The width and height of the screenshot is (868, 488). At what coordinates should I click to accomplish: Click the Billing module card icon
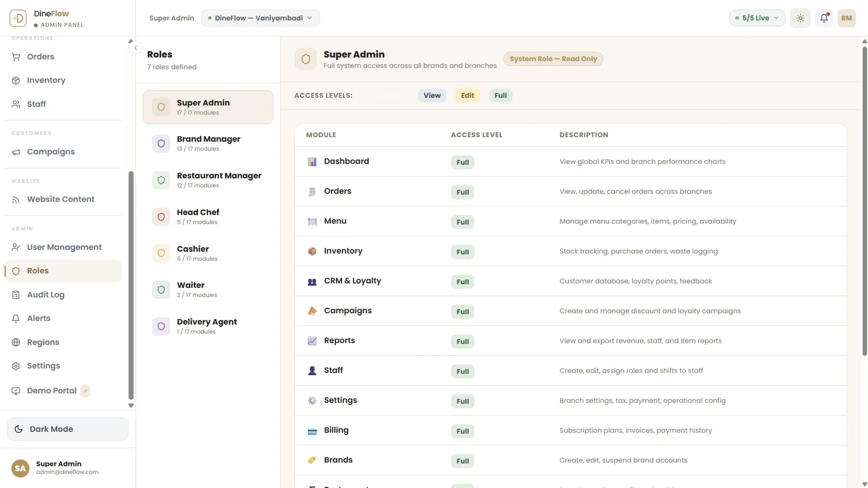pyautogui.click(x=312, y=431)
